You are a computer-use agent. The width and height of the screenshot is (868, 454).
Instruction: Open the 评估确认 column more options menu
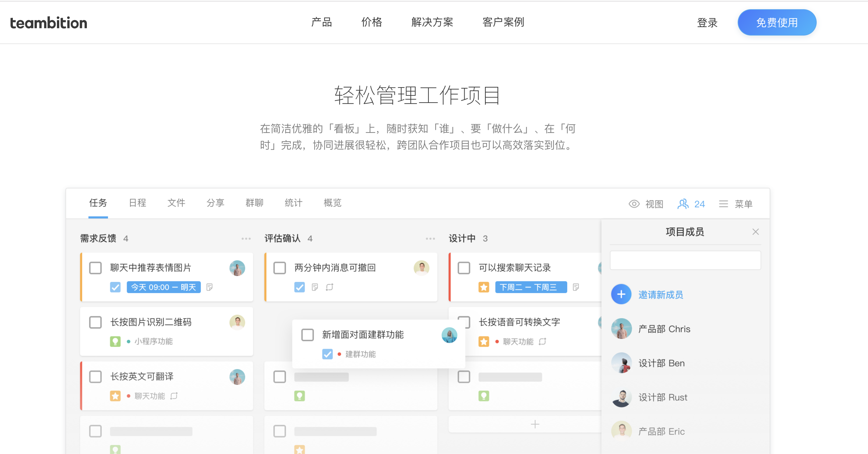[x=430, y=239]
